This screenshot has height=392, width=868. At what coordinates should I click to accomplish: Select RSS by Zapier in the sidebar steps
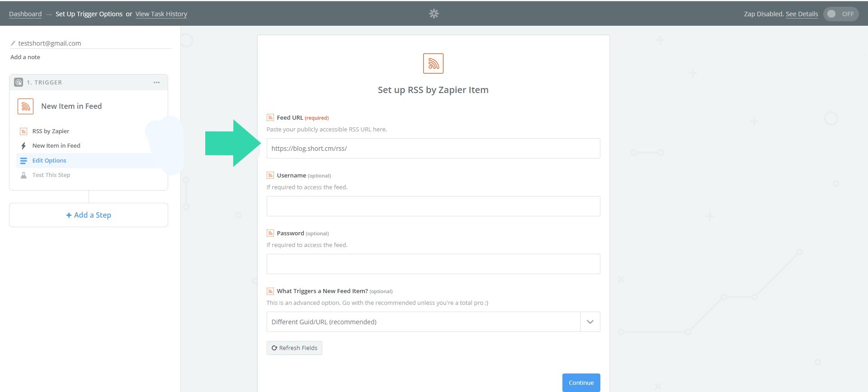coord(51,131)
